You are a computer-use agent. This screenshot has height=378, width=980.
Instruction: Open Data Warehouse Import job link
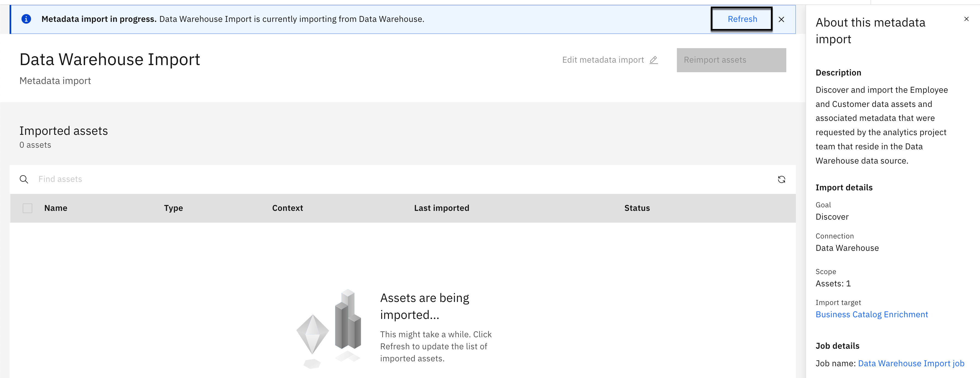pos(911,363)
